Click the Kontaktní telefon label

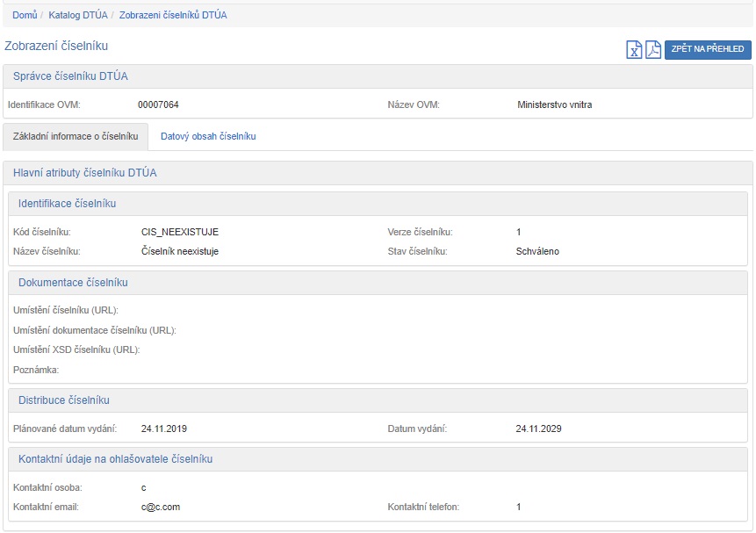click(423, 507)
